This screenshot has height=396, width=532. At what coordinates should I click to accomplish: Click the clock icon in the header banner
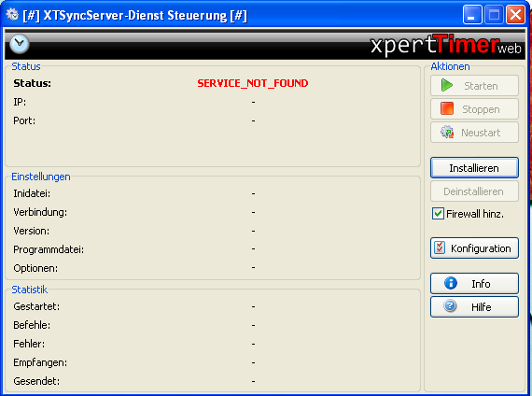[x=20, y=44]
